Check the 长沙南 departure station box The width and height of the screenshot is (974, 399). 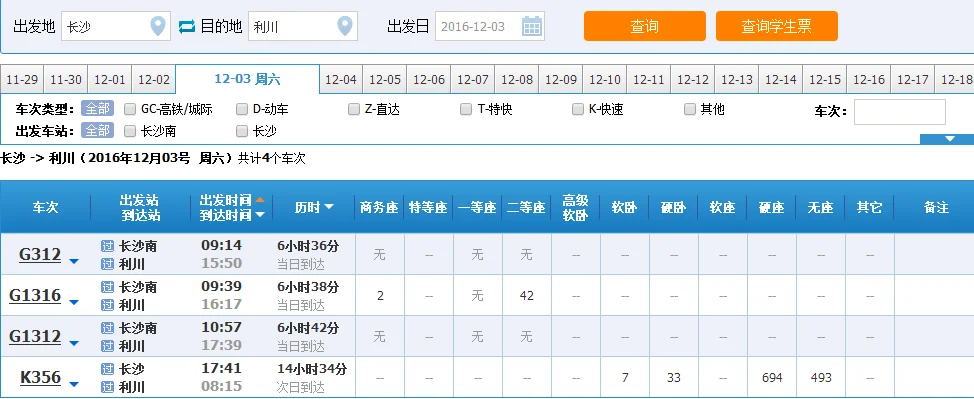tap(130, 131)
